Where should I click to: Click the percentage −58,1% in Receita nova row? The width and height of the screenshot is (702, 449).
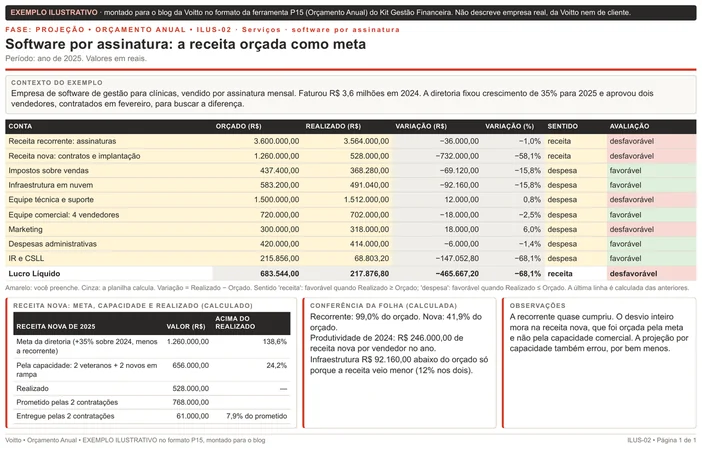click(530, 156)
